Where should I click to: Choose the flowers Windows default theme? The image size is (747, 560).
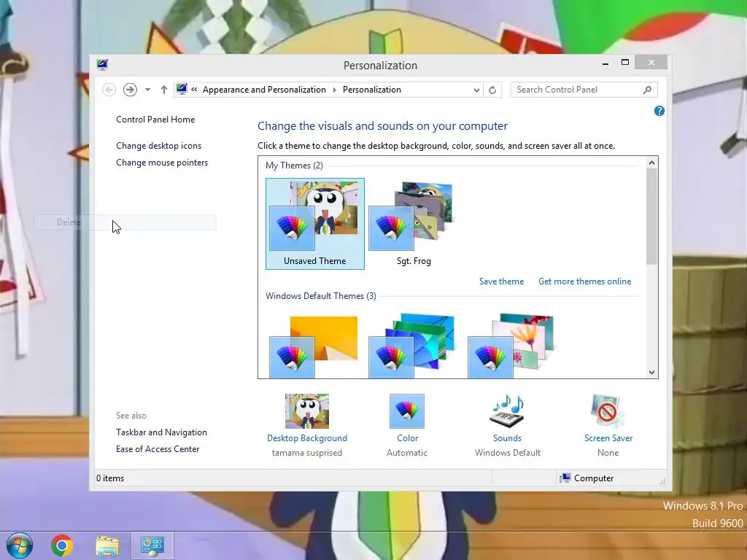511,346
